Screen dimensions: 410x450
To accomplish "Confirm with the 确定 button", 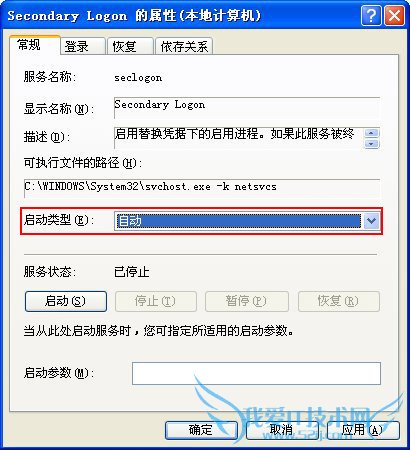I will point(201,430).
